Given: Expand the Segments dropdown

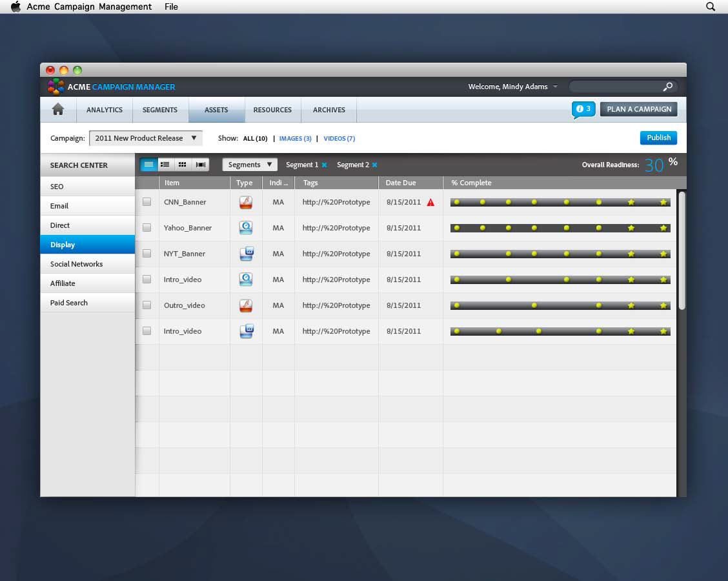Looking at the screenshot, I should [x=250, y=165].
